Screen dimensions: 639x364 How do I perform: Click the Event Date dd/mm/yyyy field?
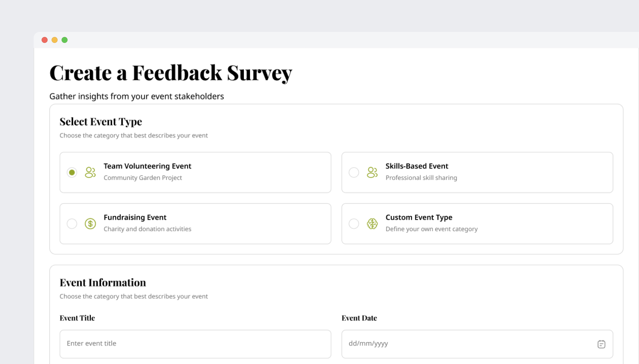466,344
